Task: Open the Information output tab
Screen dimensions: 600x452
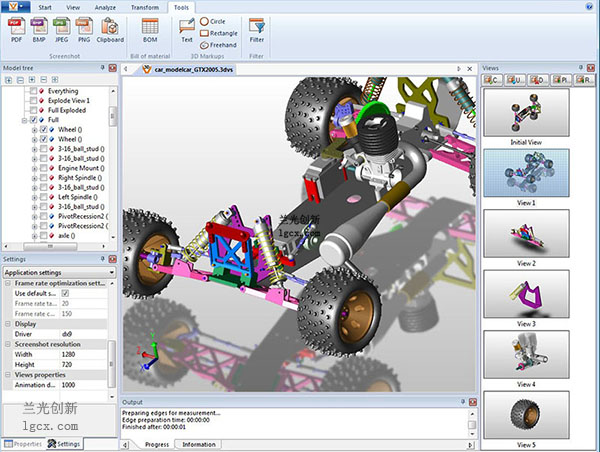Action: pos(200,444)
